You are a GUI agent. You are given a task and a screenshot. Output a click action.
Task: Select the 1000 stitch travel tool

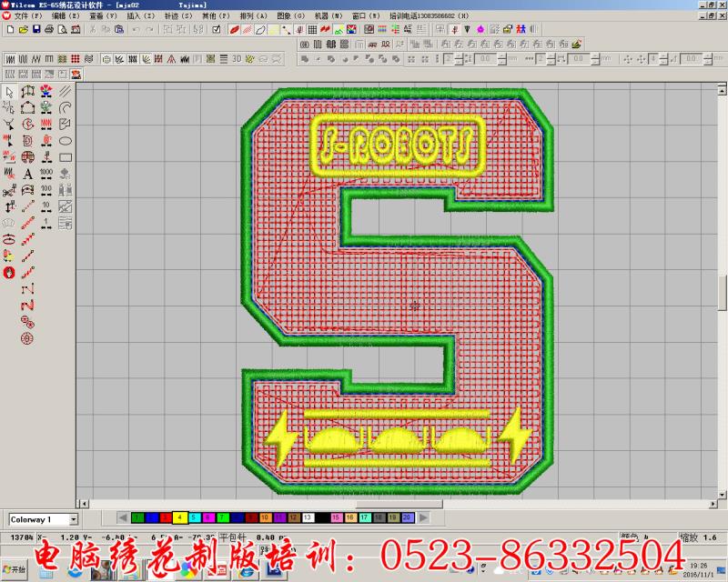(46, 174)
